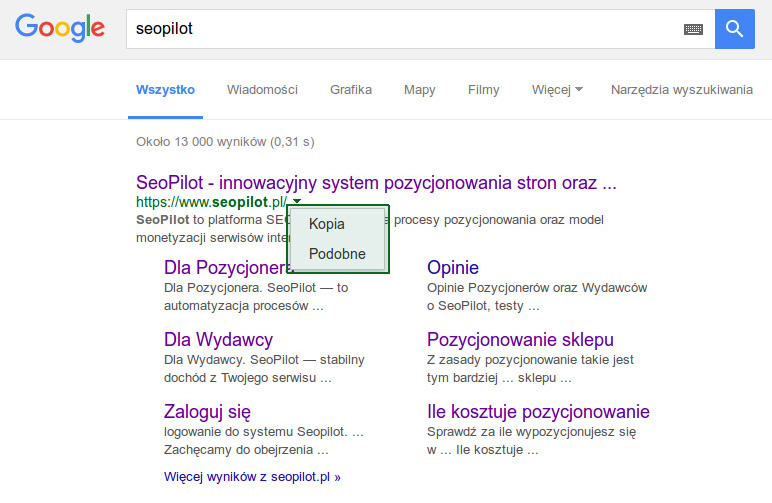Switch to the Wszystko tab
772x503 pixels.
click(x=166, y=90)
